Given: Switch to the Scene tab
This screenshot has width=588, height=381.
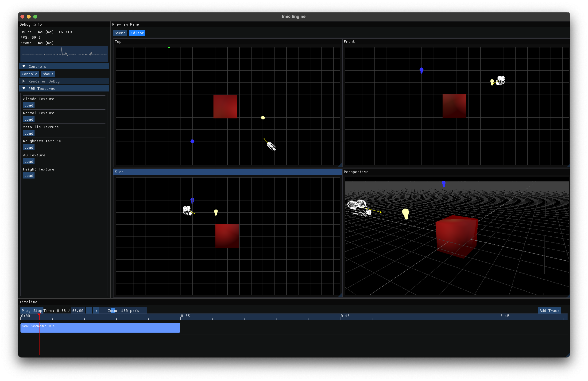Looking at the screenshot, I should point(120,33).
